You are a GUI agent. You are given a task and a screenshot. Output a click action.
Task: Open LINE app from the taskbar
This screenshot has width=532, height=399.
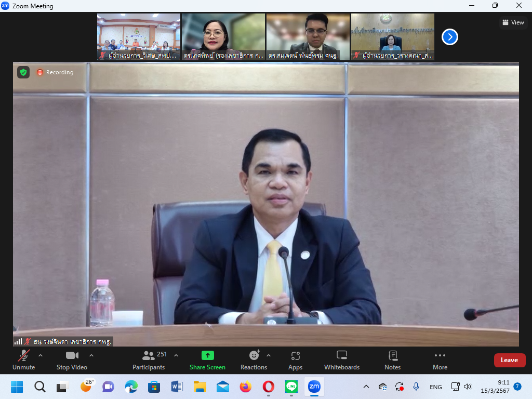[291, 387]
